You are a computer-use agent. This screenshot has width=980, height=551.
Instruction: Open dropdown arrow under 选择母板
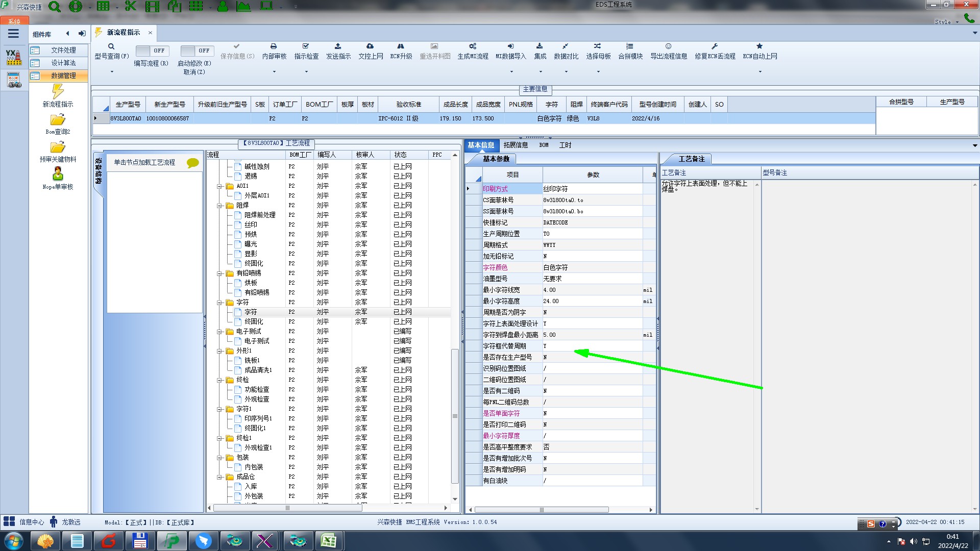point(598,71)
